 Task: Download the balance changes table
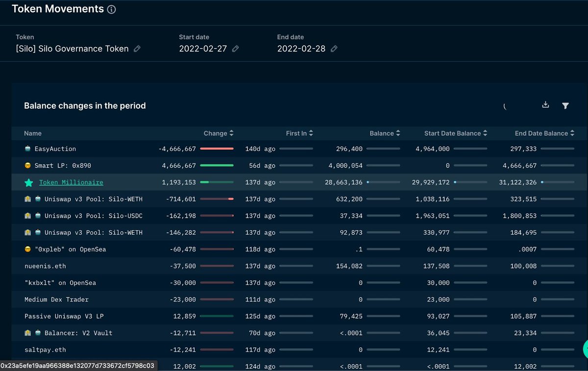tap(545, 105)
